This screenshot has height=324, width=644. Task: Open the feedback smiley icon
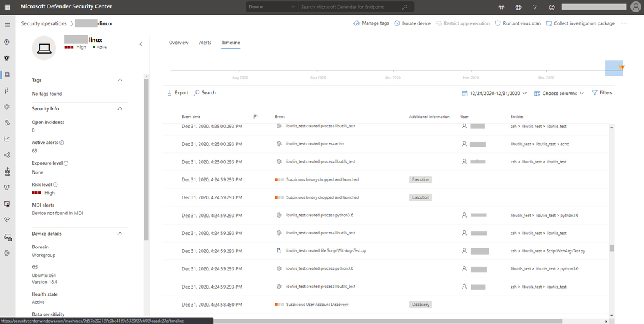552,7
